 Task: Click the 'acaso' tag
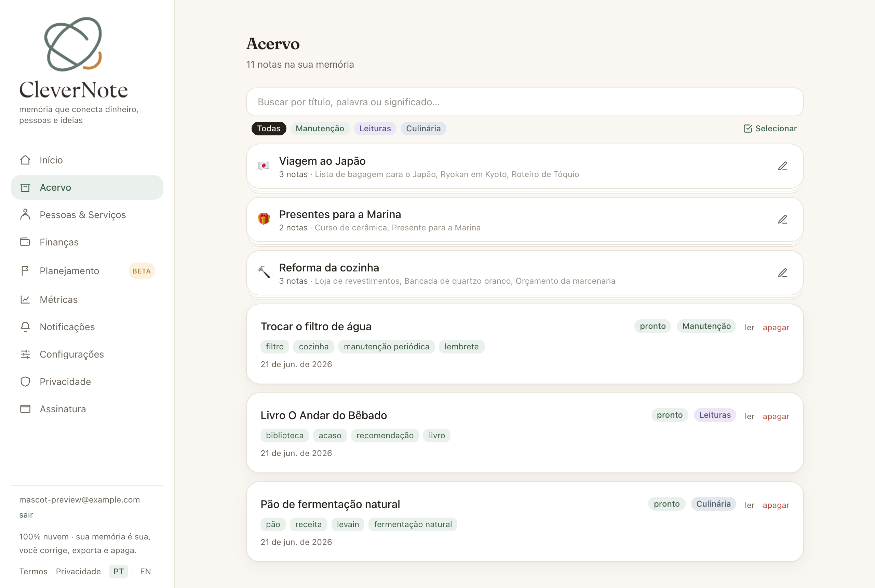(330, 436)
